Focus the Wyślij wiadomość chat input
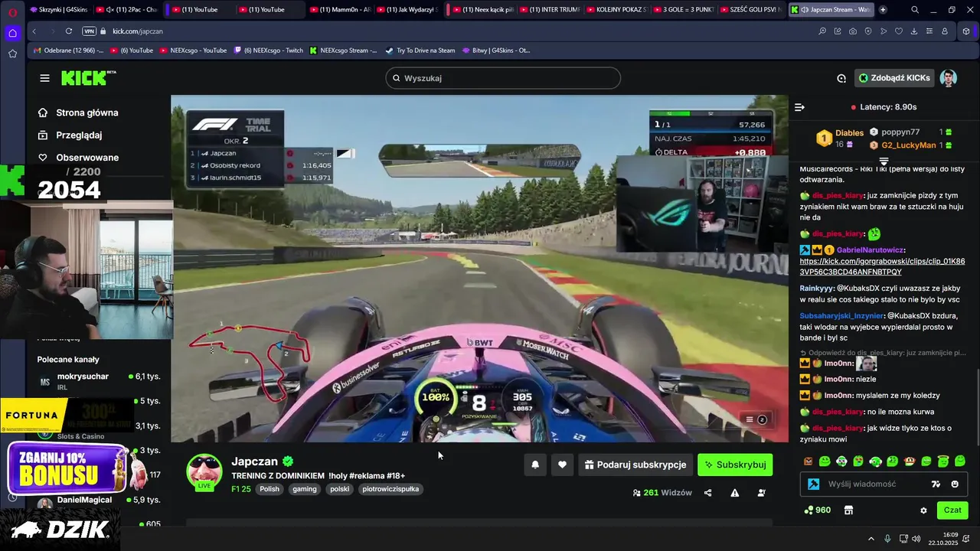The width and height of the screenshot is (980, 551). (x=874, y=484)
